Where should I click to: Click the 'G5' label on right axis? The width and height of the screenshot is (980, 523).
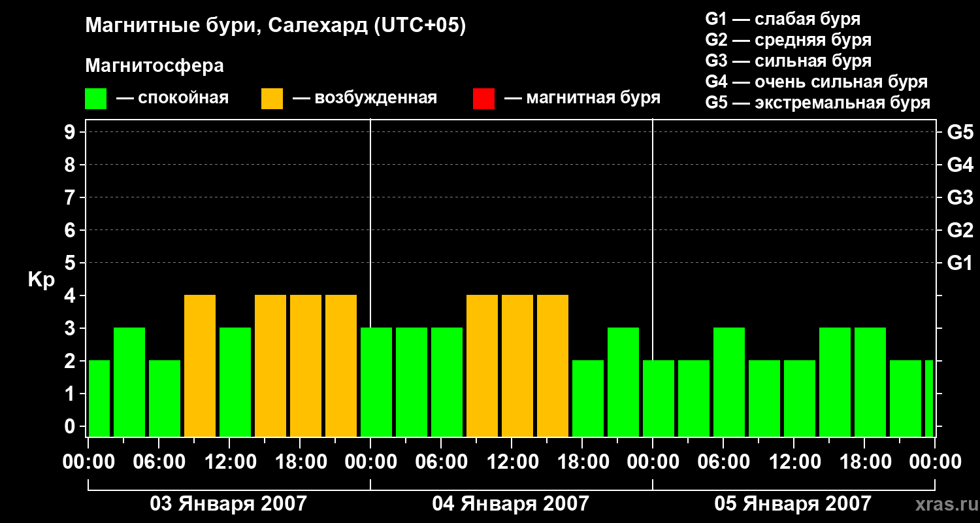(x=960, y=132)
